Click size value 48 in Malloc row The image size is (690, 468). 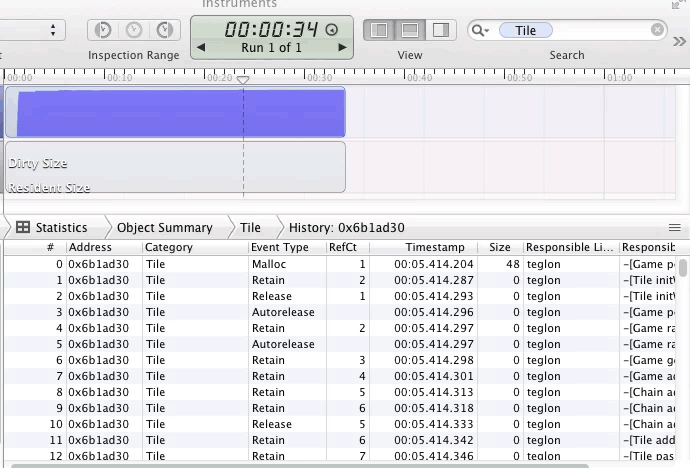pos(513,264)
